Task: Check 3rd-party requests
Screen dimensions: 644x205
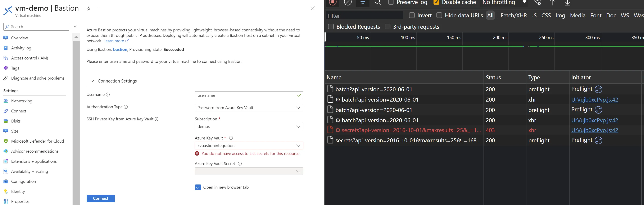Action: tap(387, 27)
